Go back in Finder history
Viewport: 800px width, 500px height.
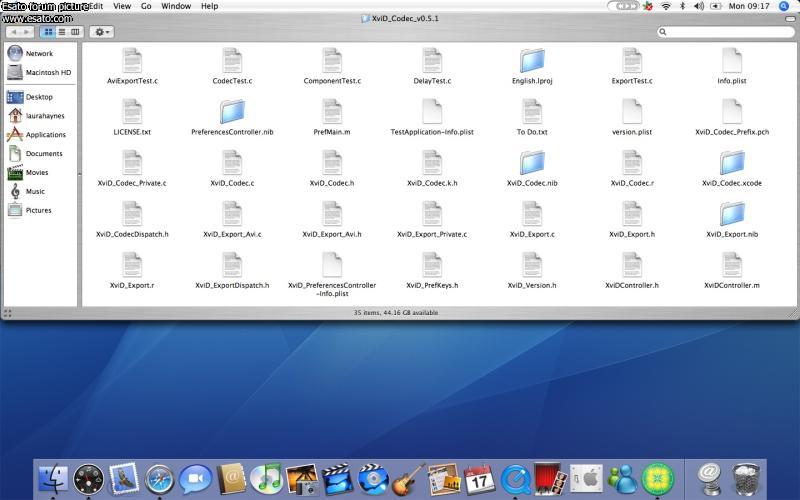[13, 32]
